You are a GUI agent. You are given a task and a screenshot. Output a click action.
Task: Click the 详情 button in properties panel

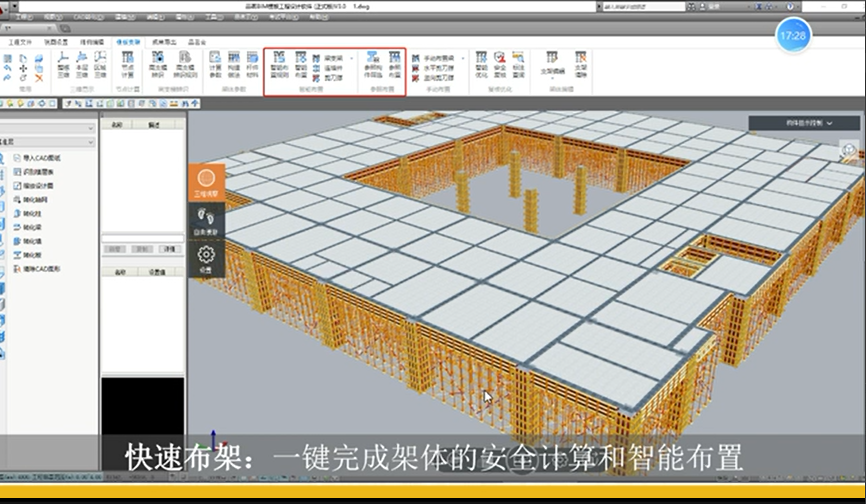pos(170,249)
